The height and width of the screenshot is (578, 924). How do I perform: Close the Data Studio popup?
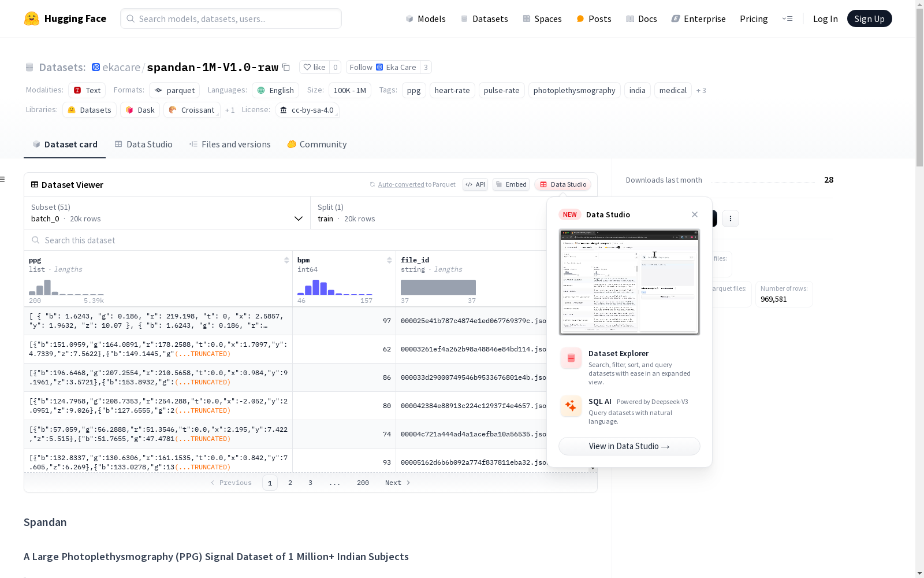695,214
